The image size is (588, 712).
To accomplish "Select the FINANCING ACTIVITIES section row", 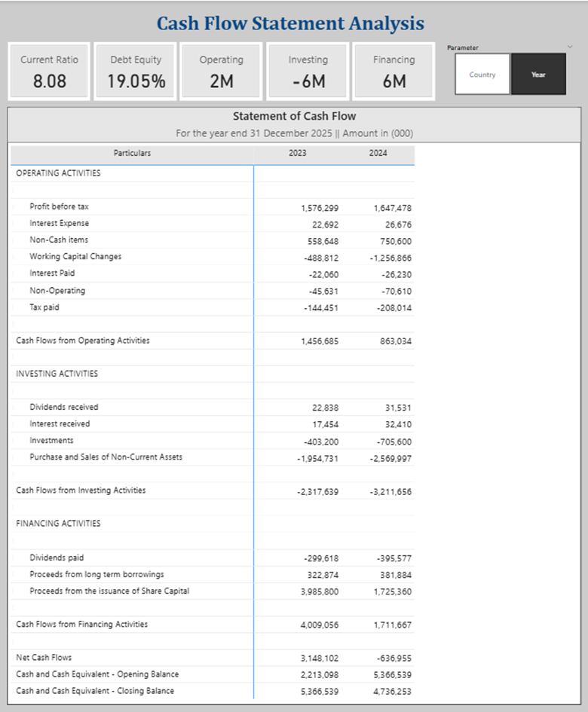I will pos(58,523).
